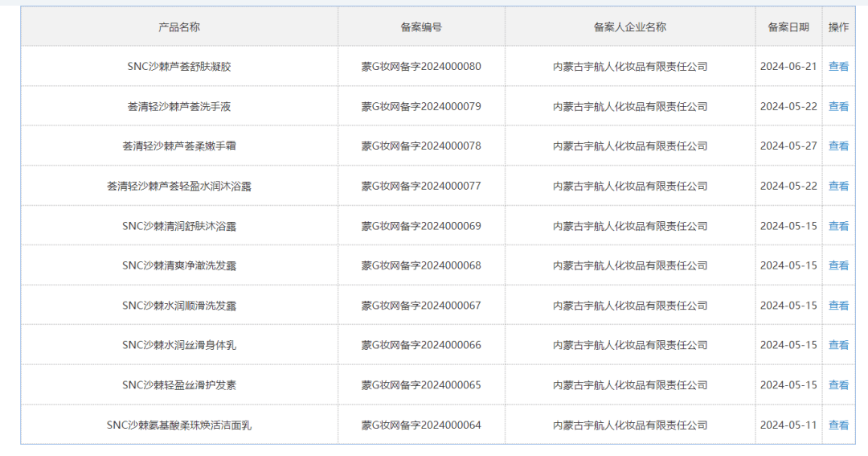The width and height of the screenshot is (868, 456).
Task: Click 查看 in the 荟清轻沙棘芦荟柔嫩手霜 row
Action: 838,146
